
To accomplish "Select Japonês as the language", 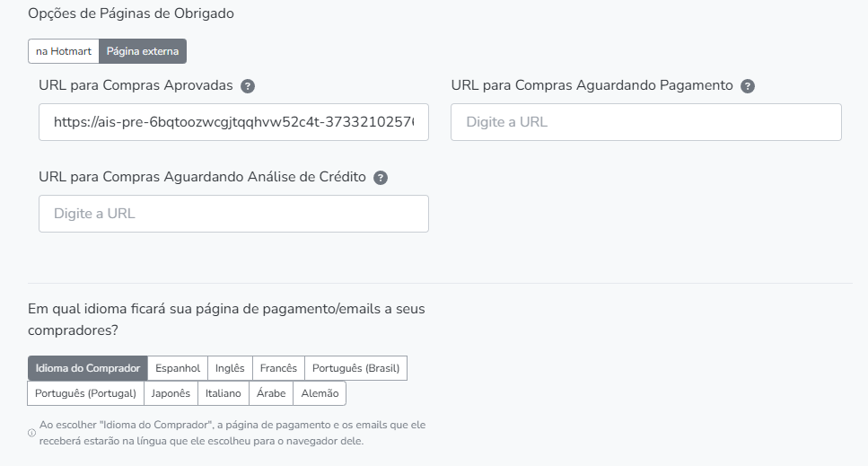I will point(171,393).
